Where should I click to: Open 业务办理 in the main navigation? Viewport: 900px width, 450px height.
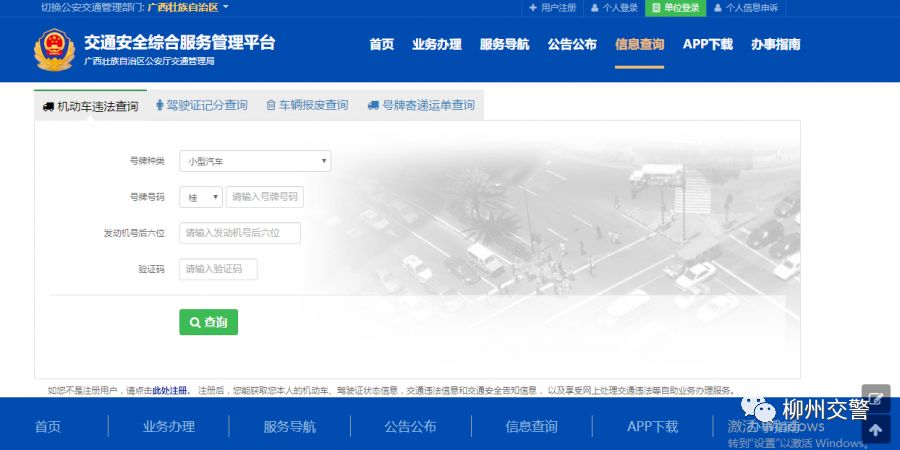pyautogui.click(x=436, y=44)
